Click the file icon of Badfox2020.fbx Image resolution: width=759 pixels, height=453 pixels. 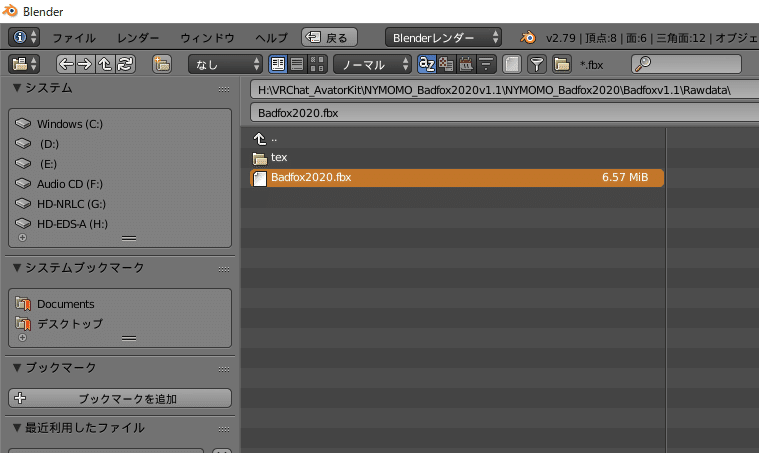coord(260,178)
